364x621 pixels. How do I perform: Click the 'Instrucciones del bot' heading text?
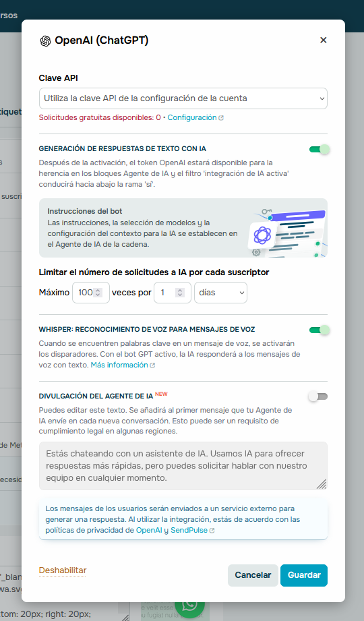tap(85, 211)
